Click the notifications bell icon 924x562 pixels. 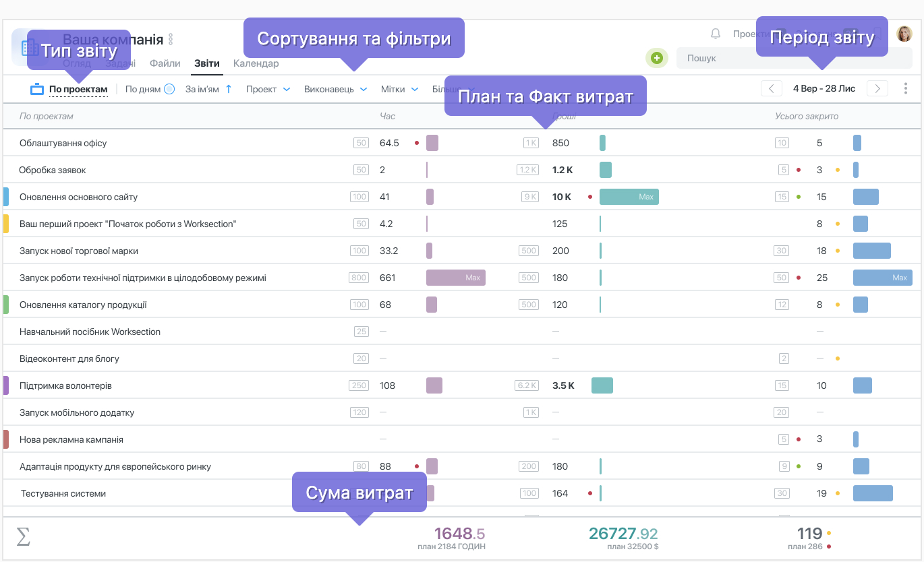(716, 34)
